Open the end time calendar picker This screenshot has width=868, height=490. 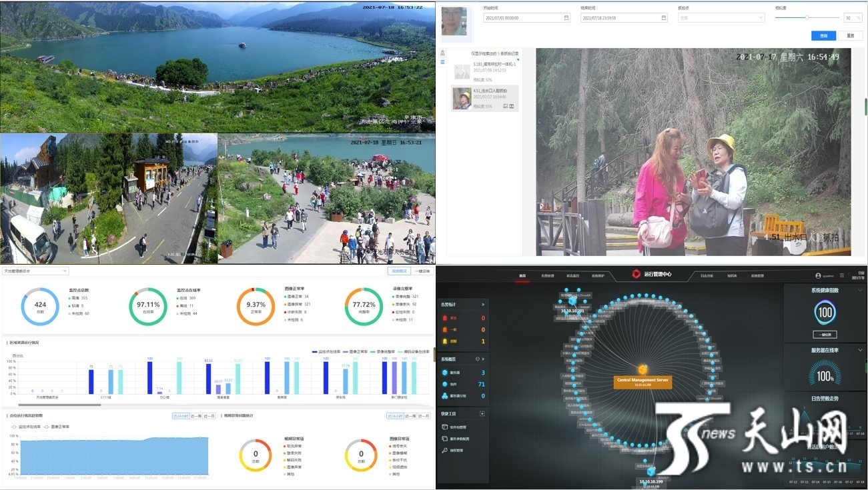[663, 18]
